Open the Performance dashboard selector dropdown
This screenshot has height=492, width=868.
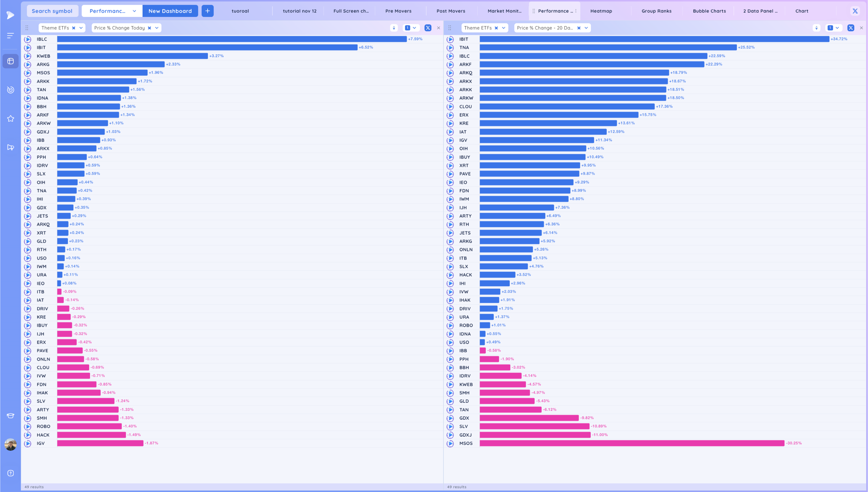112,11
